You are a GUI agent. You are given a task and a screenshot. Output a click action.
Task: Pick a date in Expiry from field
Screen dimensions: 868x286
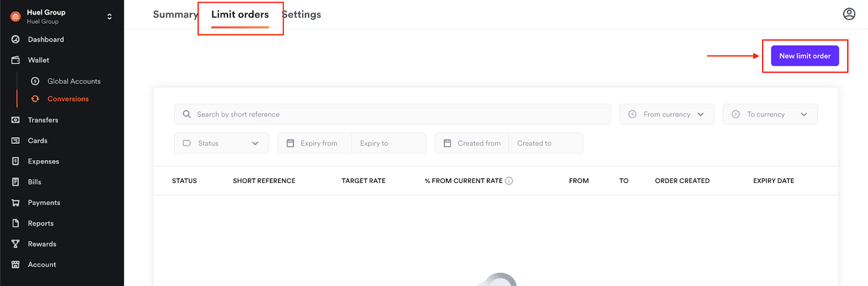click(318, 143)
